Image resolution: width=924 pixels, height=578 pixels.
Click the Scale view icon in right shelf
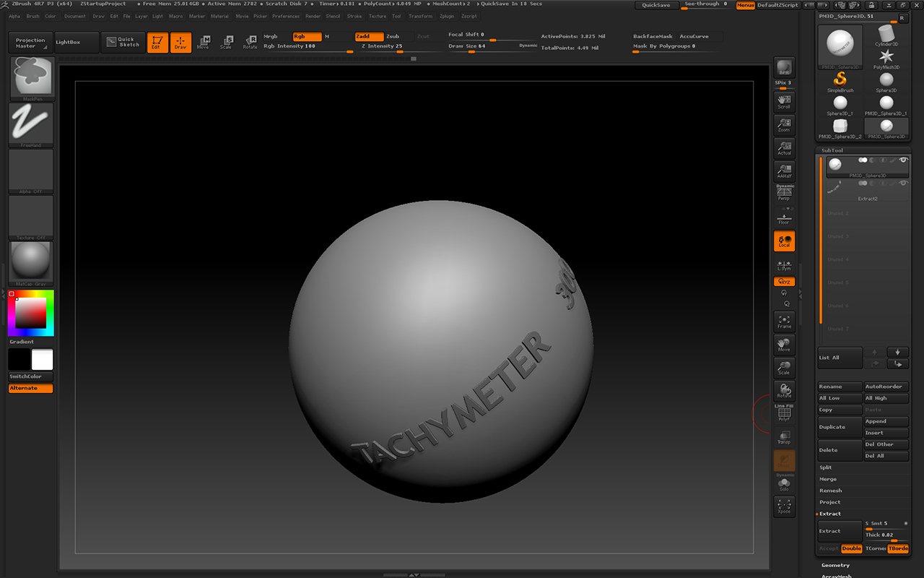784,368
